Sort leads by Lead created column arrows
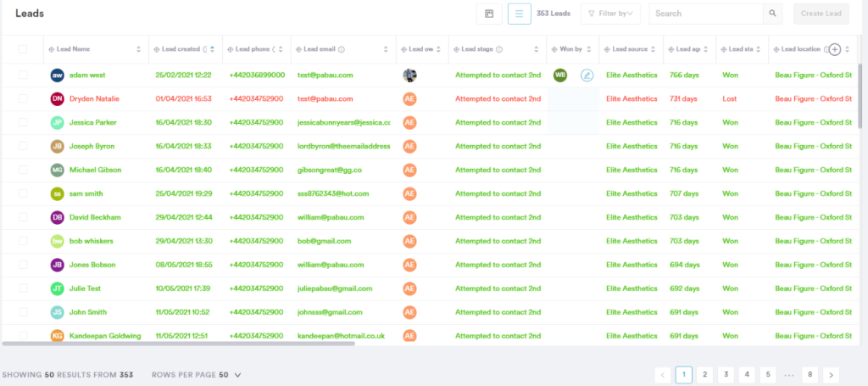The width and height of the screenshot is (868, 386). coord(214,50)
